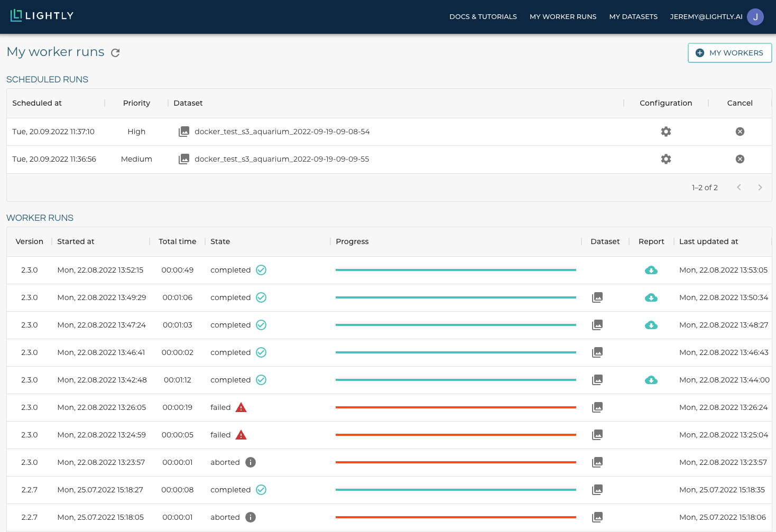Click the My Workers button
The height and width of the screenshot is (532, 776).
pos(729,53)
